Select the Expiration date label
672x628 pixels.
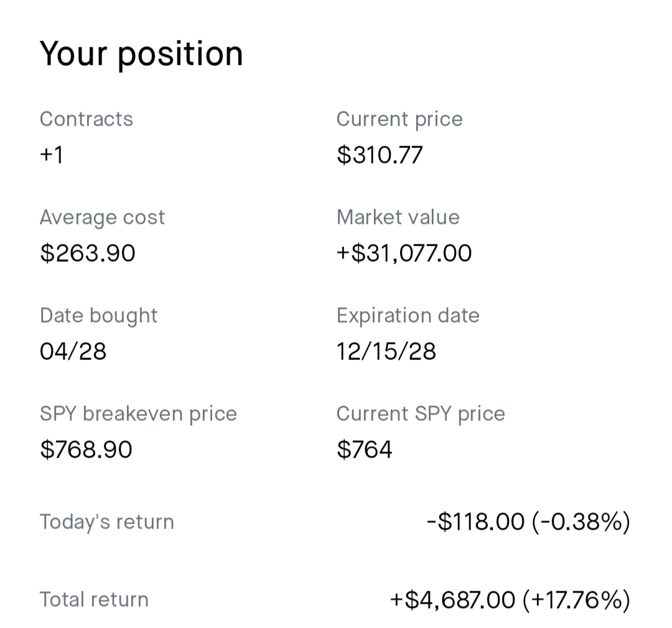[x=408, y=316]
